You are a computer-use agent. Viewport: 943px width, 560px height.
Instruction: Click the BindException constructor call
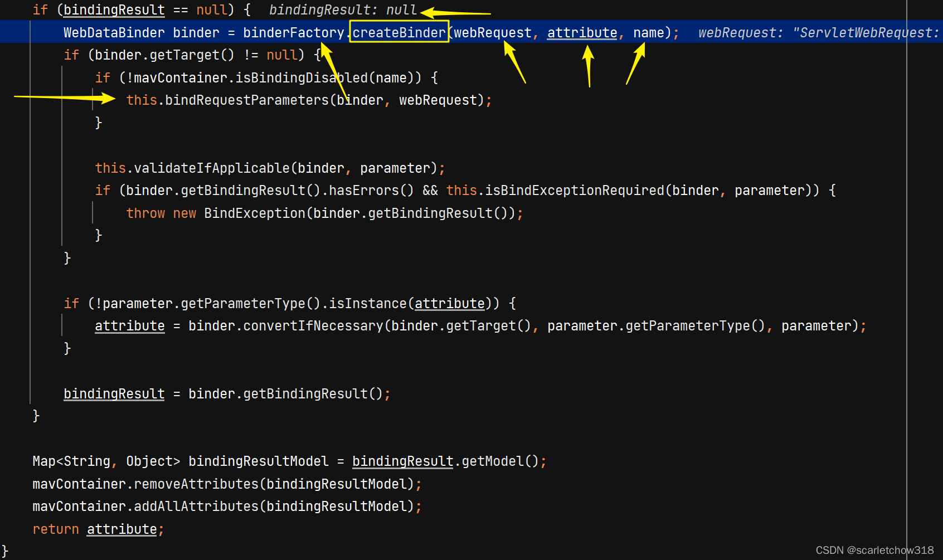[254, 213]
